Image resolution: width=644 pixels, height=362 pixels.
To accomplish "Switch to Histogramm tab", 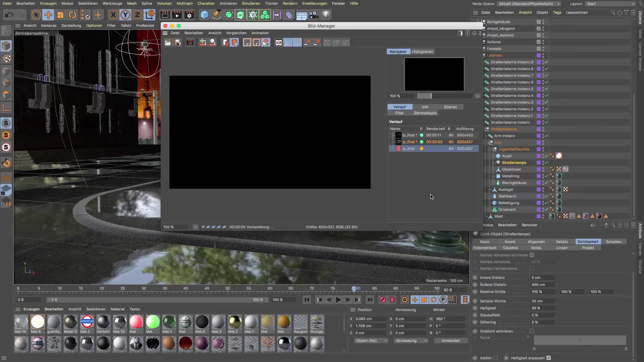I will point(422,52).
